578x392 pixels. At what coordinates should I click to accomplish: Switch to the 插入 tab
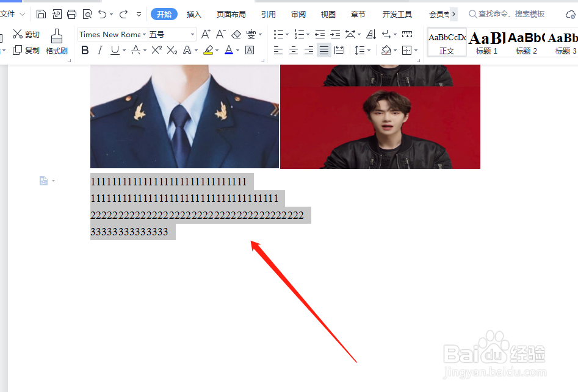(x=194, y=15)
